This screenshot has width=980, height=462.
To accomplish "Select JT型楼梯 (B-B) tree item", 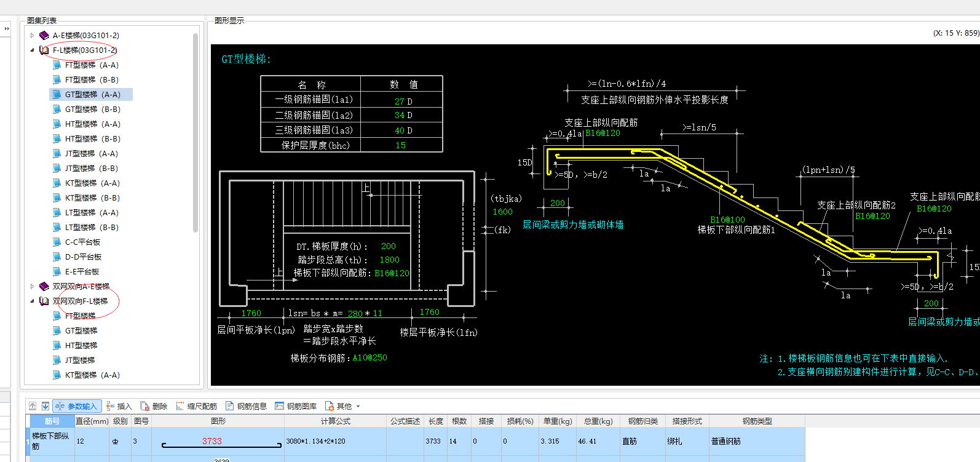I will (91, 169).
